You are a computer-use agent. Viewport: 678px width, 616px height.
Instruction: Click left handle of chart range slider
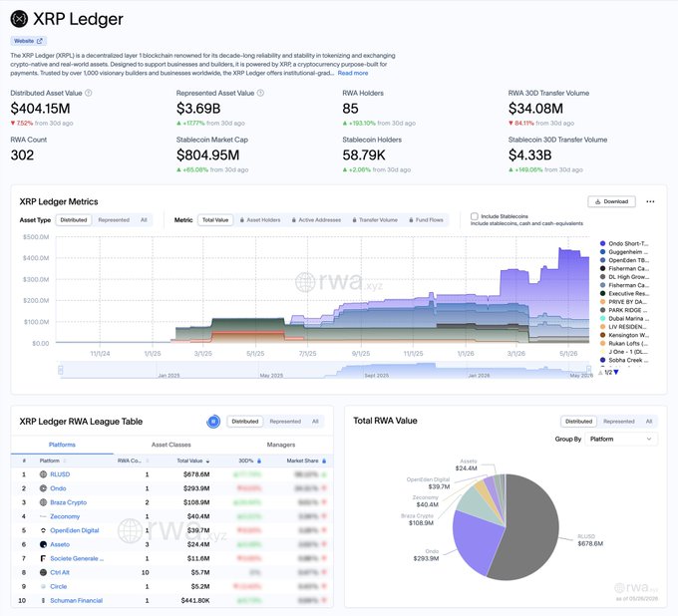pos(61,370)
